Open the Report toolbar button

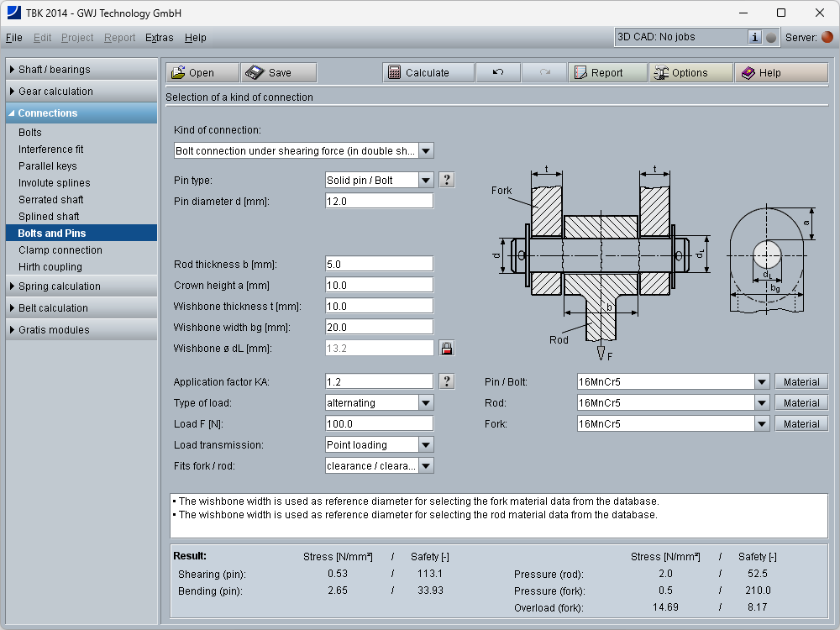(606, 73)
